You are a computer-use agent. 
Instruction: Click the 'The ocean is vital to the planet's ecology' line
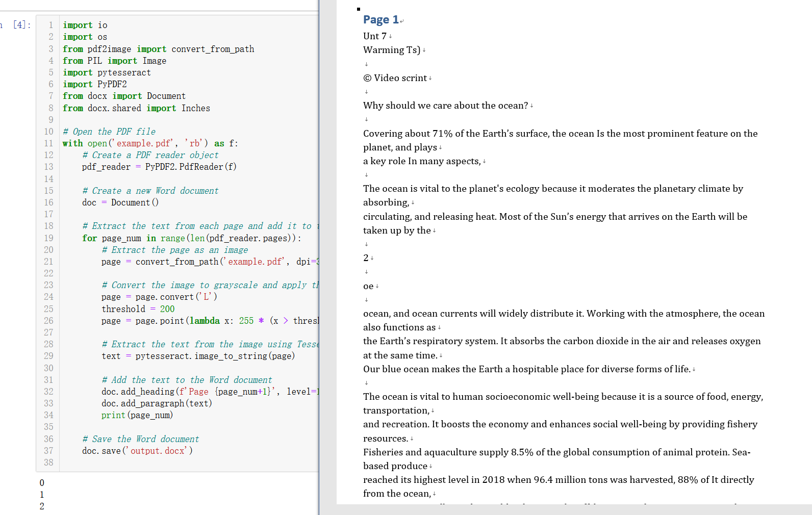[553, 189]
